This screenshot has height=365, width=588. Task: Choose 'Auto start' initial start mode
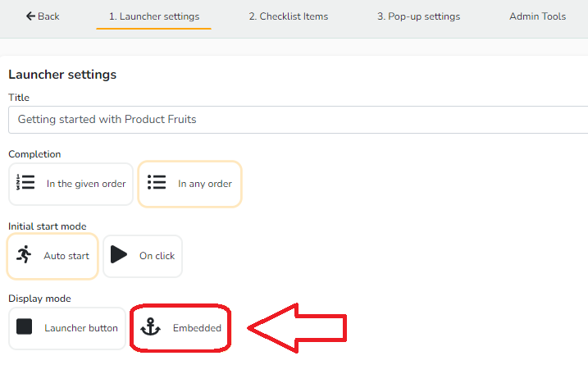52,256
